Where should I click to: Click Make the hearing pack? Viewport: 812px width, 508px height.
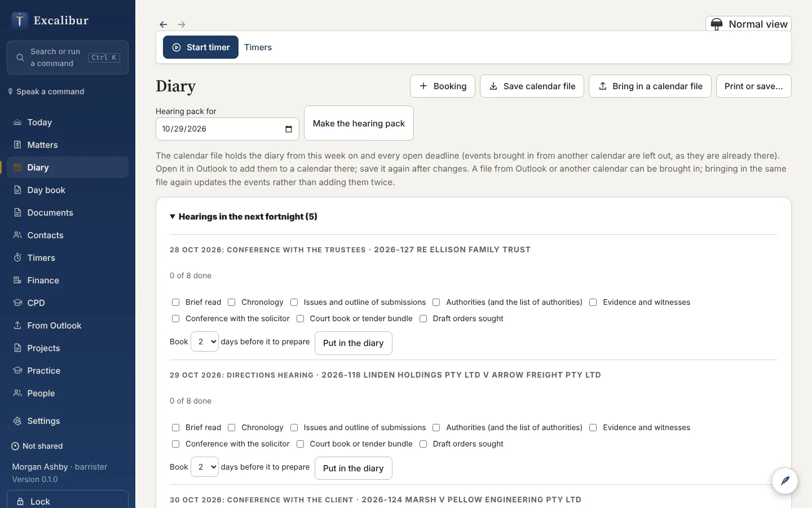(x=359, y=123)
